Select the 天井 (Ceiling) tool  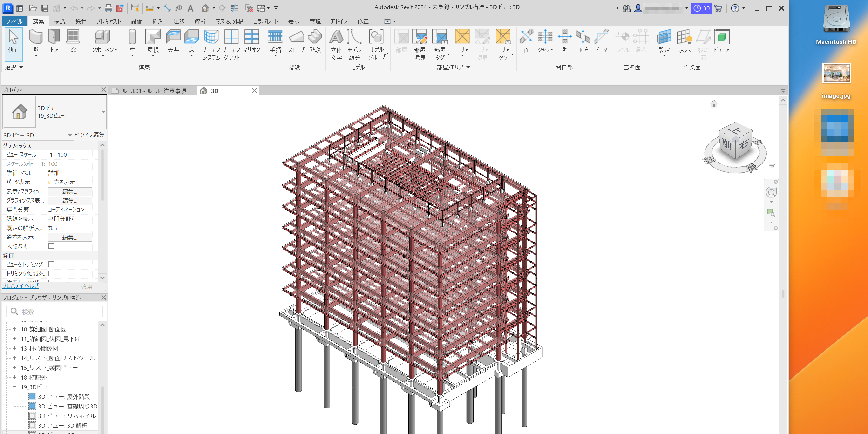click(173, 41)
